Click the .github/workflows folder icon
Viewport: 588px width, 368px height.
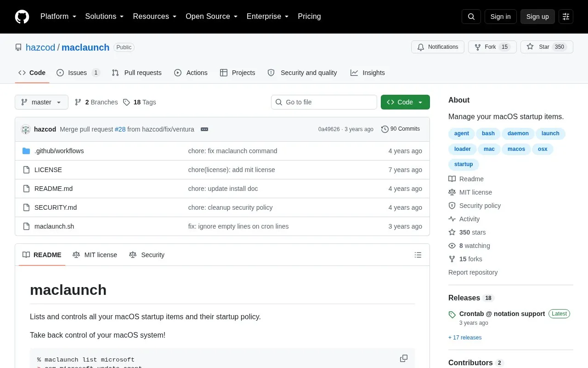pos(26,151)
